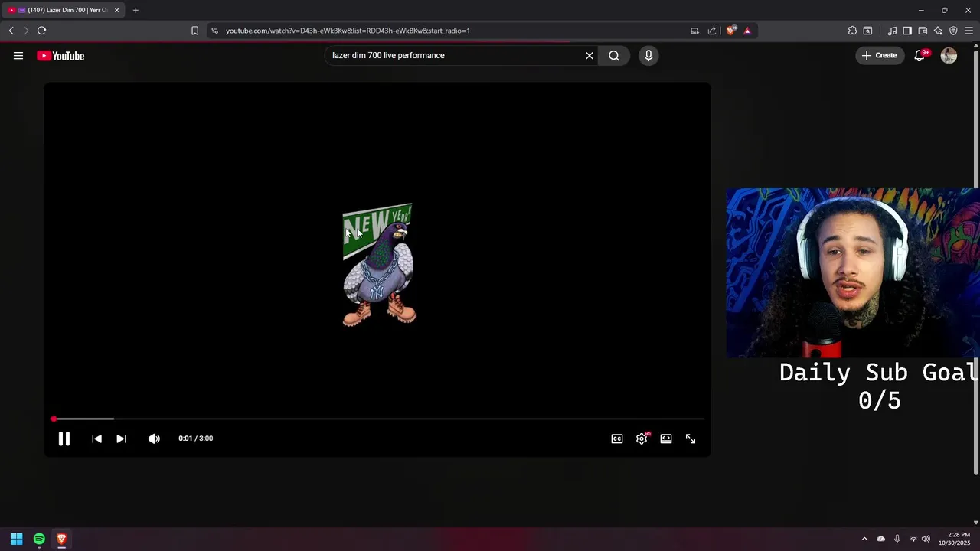Open YouTube notifications bell
Image resolution: width=980 pixels, height=551 pixels.
(920, 55)
